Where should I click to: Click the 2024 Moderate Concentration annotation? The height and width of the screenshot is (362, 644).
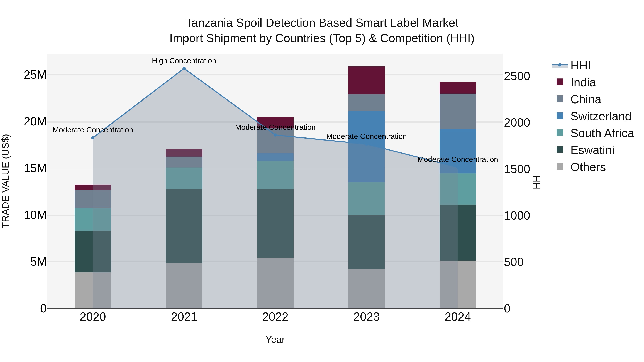pyautogui.click(x=458, y=159)
